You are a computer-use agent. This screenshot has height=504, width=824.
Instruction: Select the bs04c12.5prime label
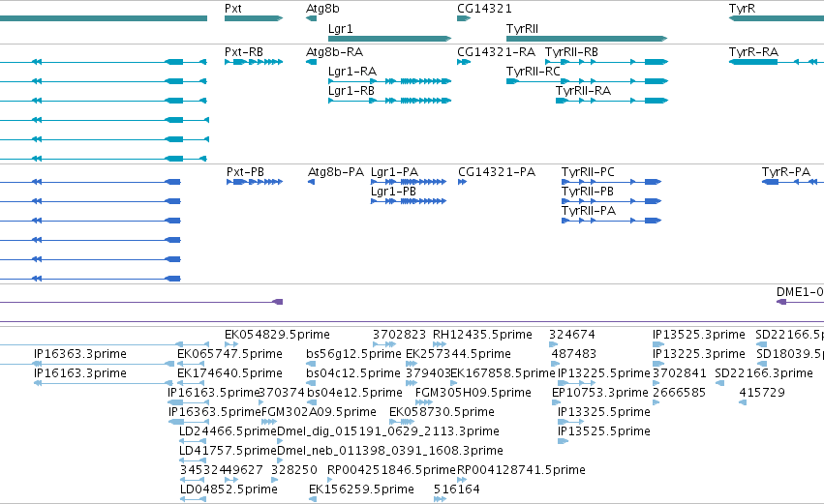click(353, 373)
